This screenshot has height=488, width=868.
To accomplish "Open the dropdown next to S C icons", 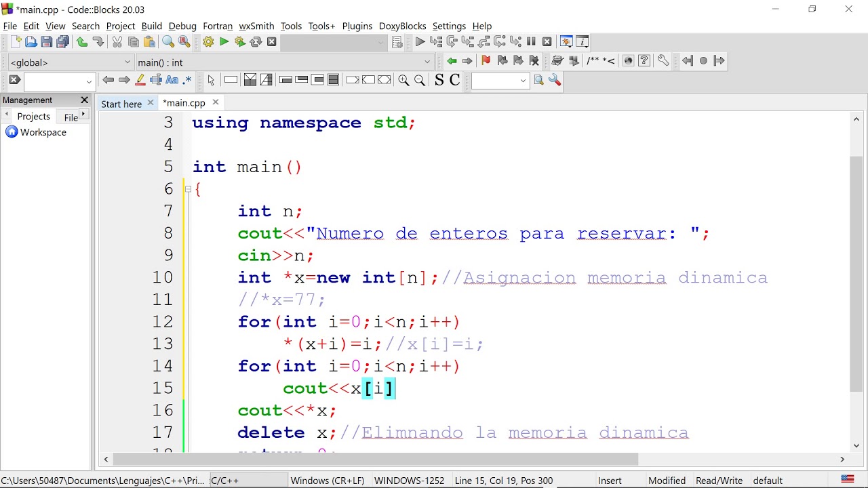I will coord(523,81).
